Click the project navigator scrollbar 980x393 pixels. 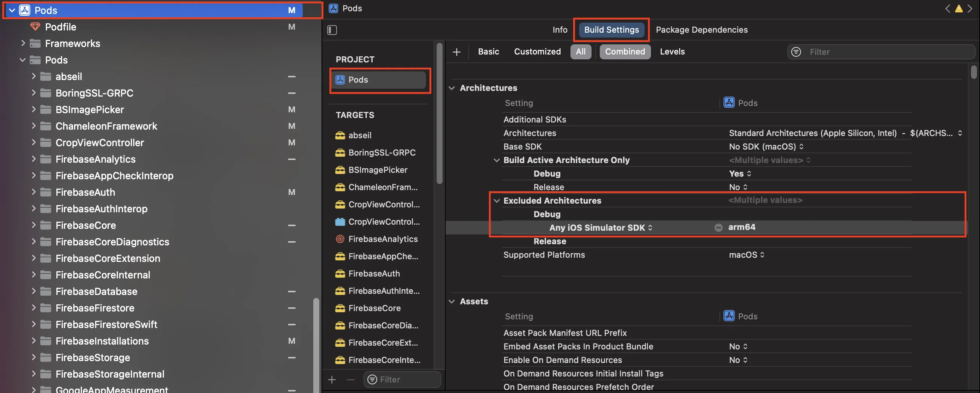316,345
